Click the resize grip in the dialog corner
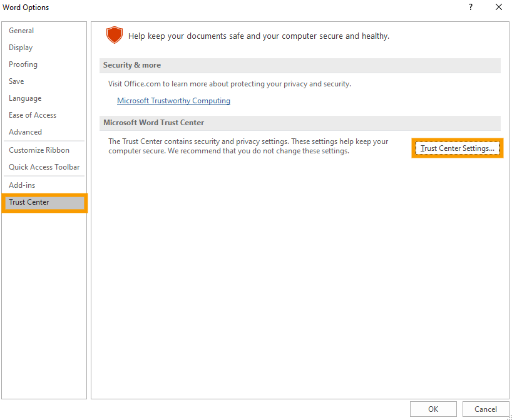The height and width of the screenshot is (420, 512). coord(508,416)
